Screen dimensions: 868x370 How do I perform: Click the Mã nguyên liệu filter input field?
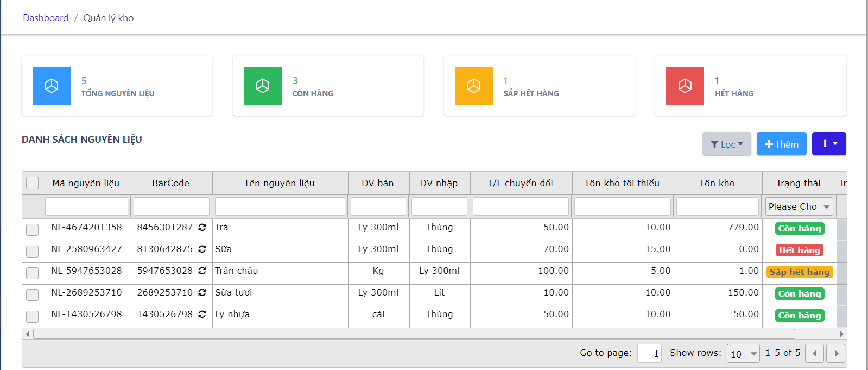(86, 206)
